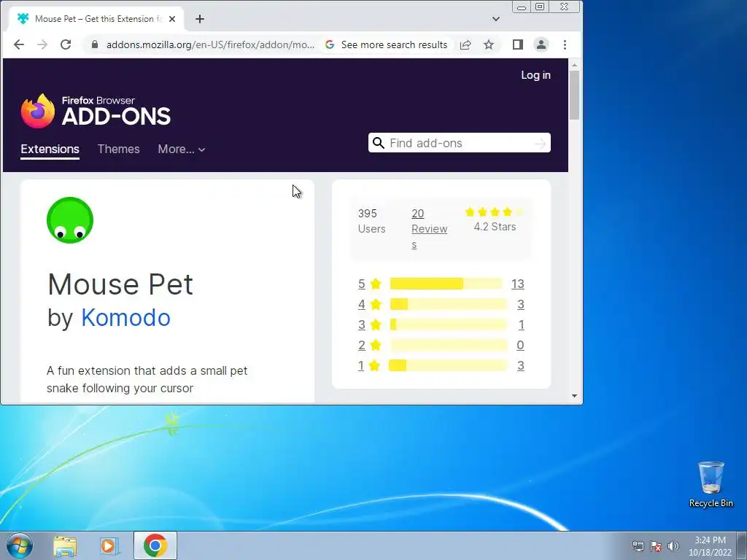Click the address bar URL
Screen dimensions: 747x560
[210, 44]
